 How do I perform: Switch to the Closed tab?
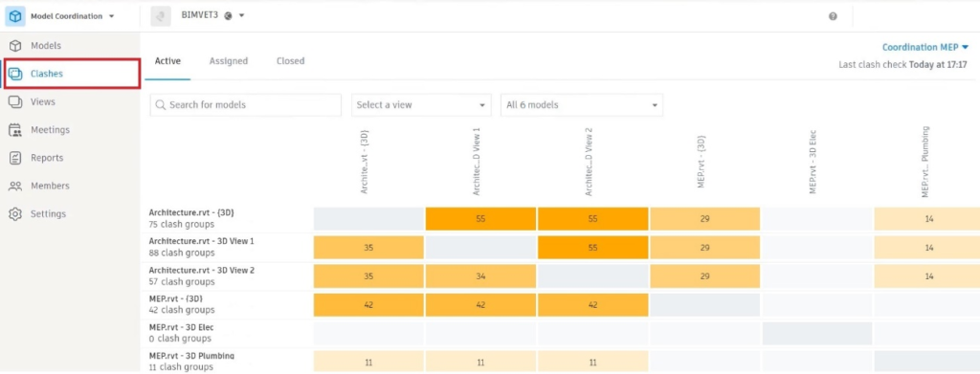pos(291,61)
